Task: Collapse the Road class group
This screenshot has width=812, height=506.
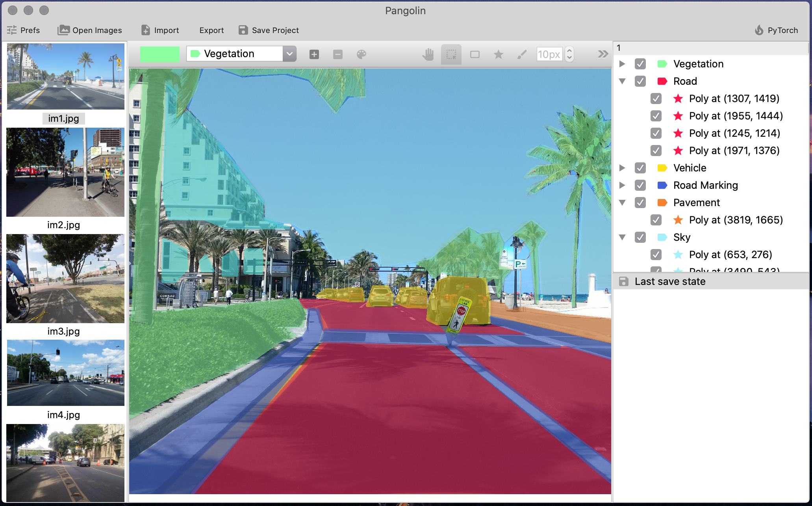Action: (x=622, y=81)
